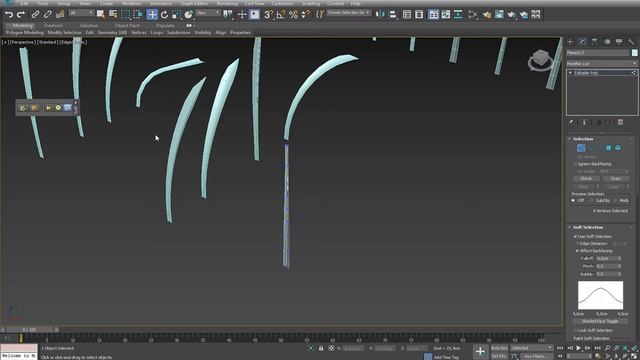Choose Rectangular Selection Region tool
Screen dimensions: 640x360
pos(126,15)
